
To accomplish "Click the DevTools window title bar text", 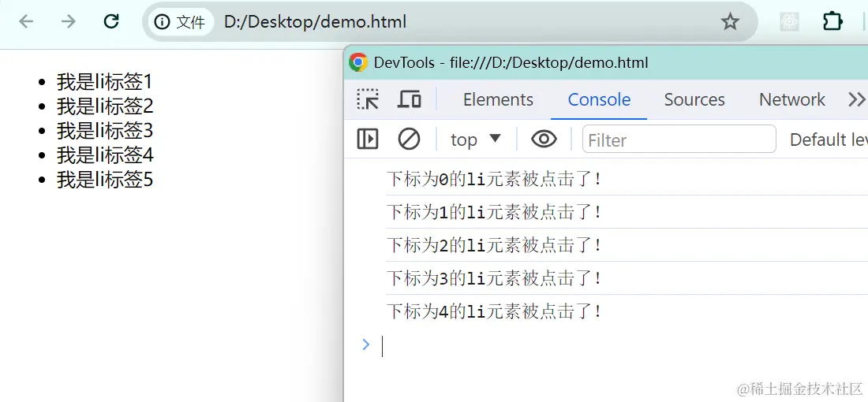I will click(x=511, y=62).
